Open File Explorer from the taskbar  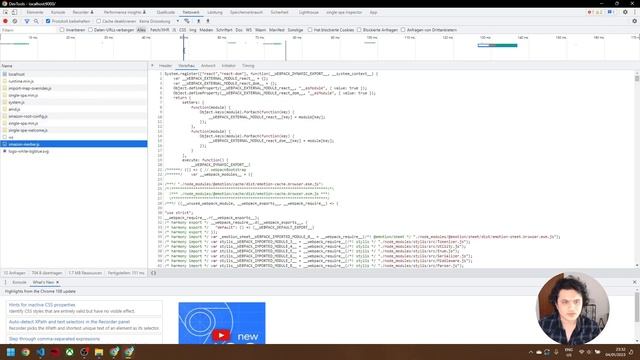click(99, 352)
